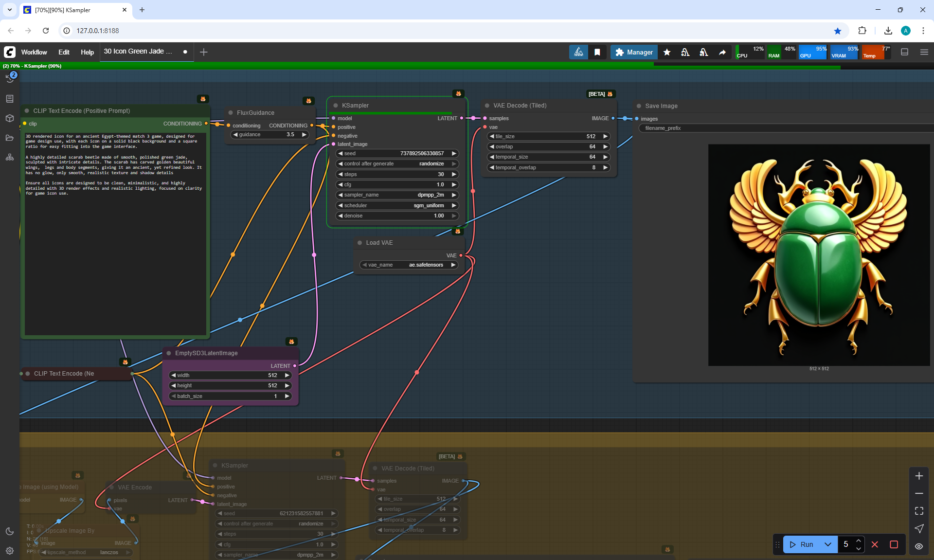
Task: Open the Workflow menu
Action: [34, 52]
